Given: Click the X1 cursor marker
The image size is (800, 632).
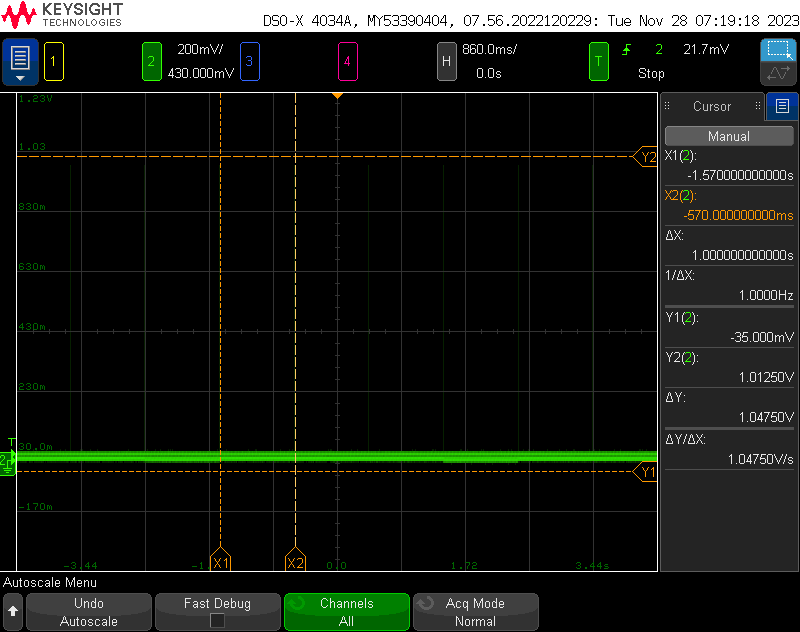Looking at the screenshot, I should pos(220,560).
